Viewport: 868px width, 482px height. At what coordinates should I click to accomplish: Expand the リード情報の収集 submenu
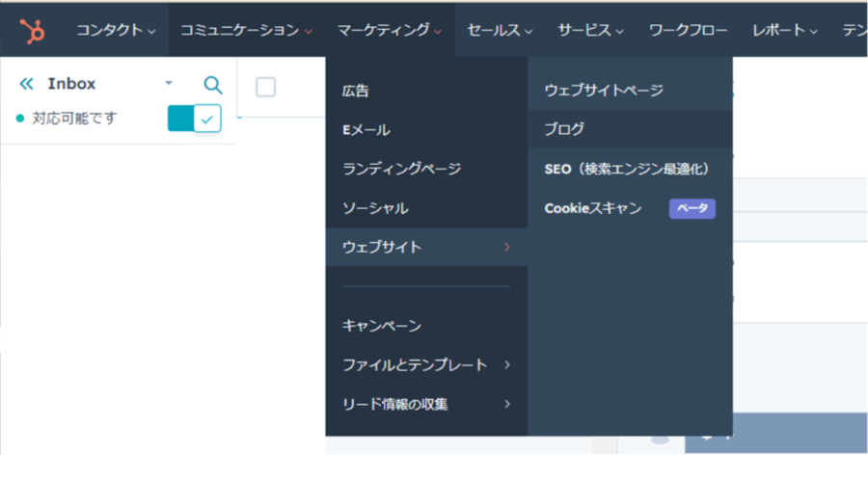pos(426,405)
